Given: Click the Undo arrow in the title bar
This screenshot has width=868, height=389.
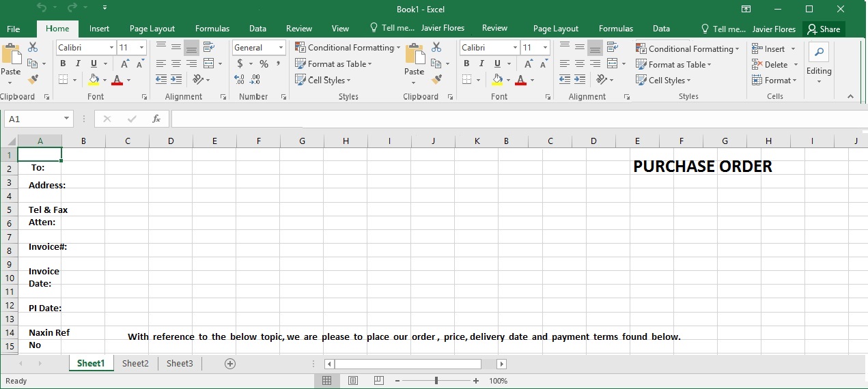Looking at the screenshot, I should [42, 8].
